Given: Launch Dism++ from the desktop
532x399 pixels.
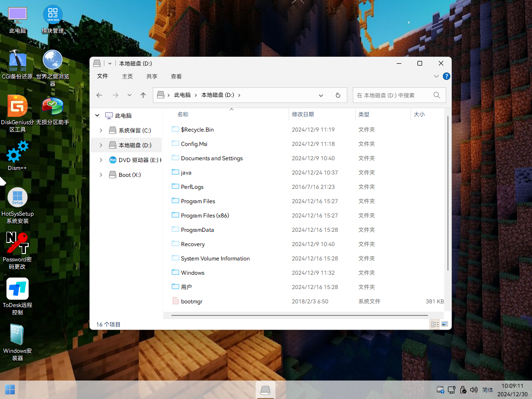Looking at the screenshot, I should click(x=17, y=155).
